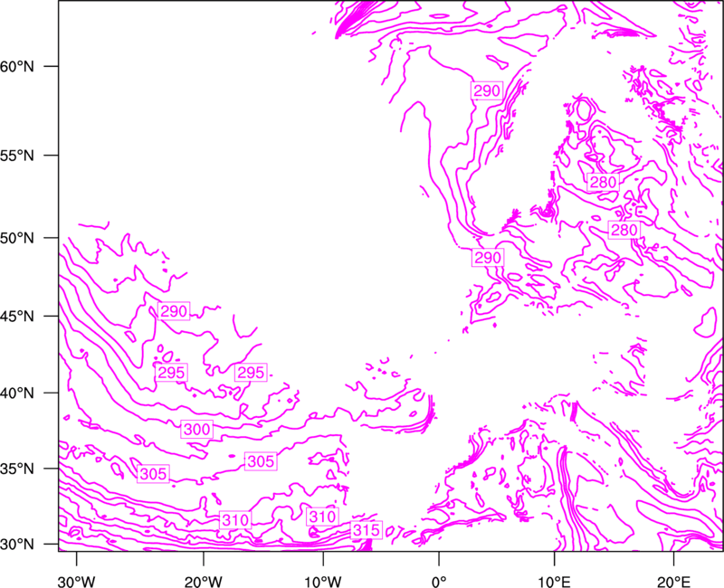Click the 50°N latitude axis label
This screenshot has width=724, height=588.
(17, 238)
